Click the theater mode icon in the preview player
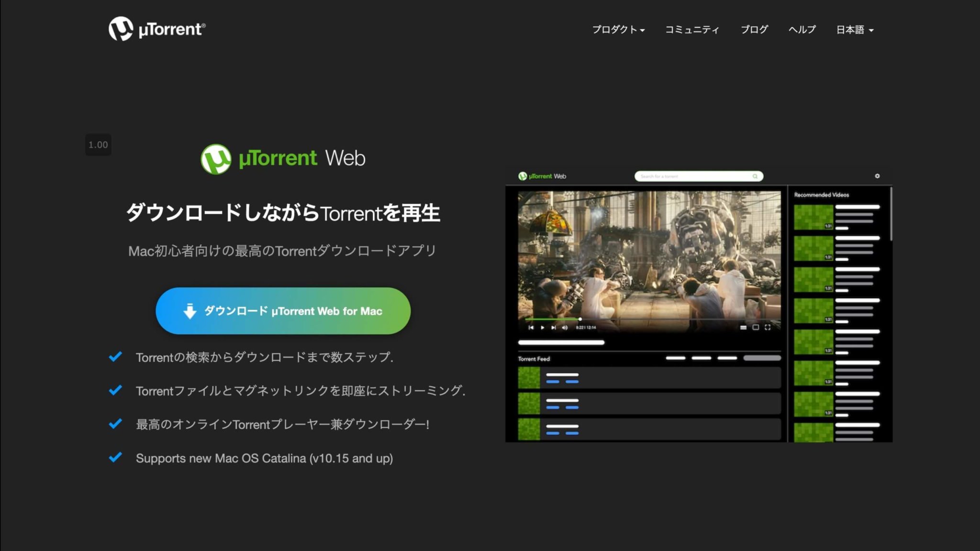Image resolution: width=980 pixels, height=551 pixels. [x=756, y=328]
